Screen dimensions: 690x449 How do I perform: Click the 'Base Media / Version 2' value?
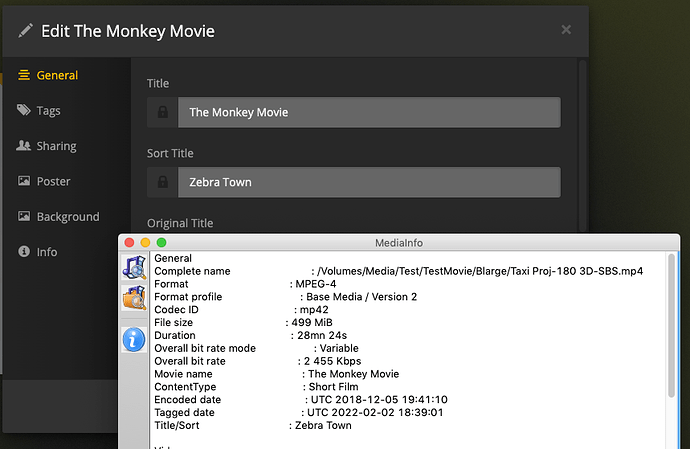[361, 297]
